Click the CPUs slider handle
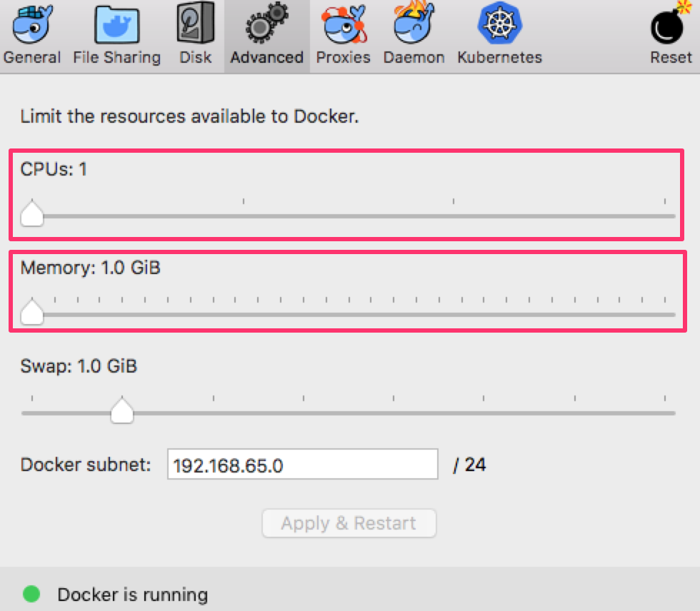The height and width of the screenshot is (611, 700). tap(31, 215)
